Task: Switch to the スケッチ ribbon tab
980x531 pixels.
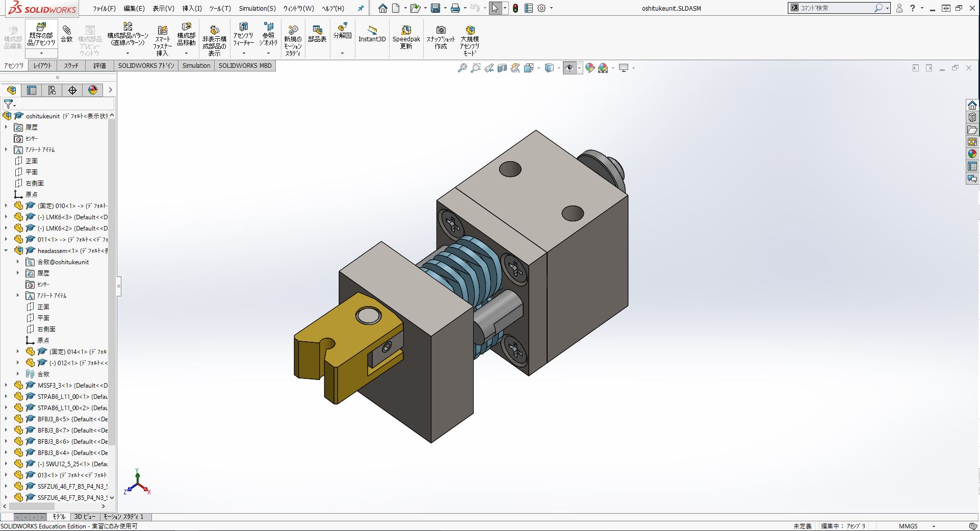Action: pyautogui.click(x=71, y=66)
